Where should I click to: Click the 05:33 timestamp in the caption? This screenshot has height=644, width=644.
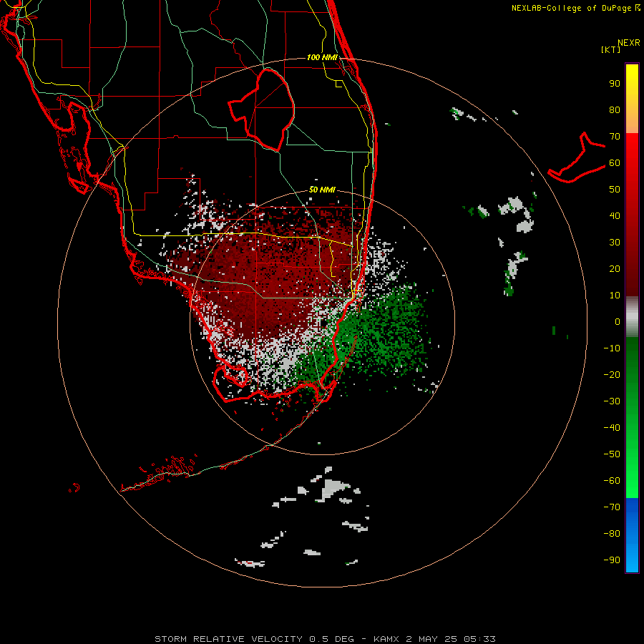click(x=479, y=639)
